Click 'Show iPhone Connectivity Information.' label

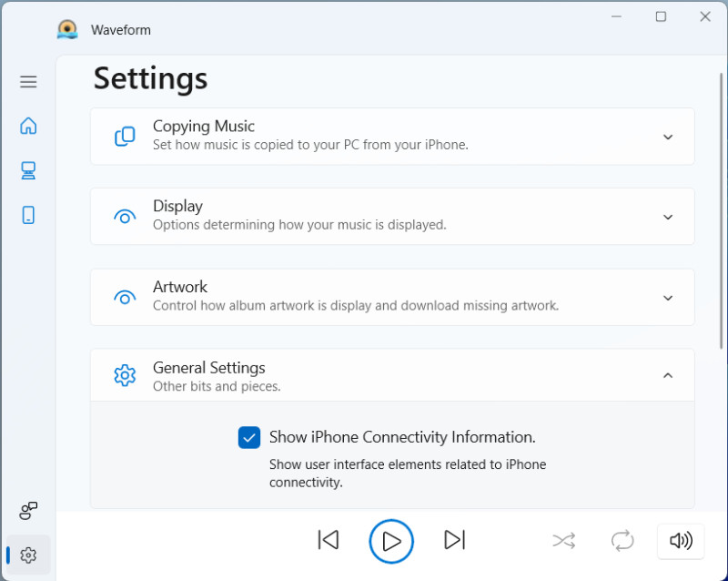pyautogui.click(x=402, y=437)
